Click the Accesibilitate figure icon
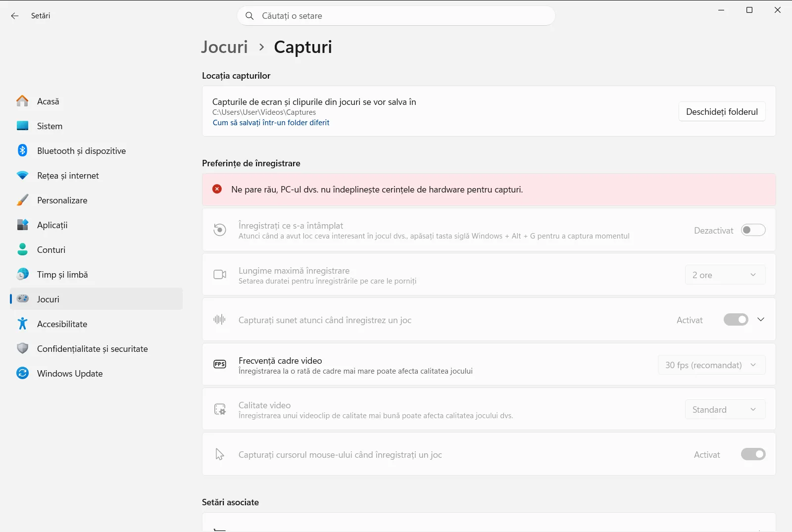The image size is (792, 532). (22, 324)
